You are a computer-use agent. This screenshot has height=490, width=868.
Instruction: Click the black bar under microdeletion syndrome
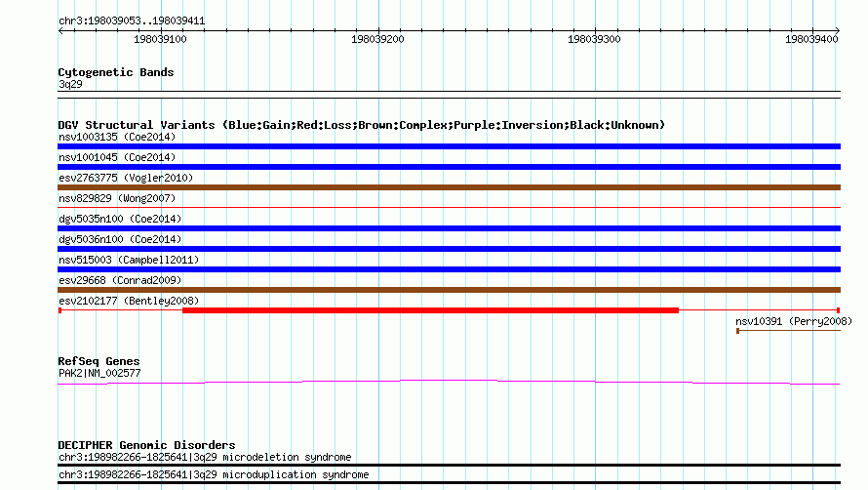coord(449,466)
